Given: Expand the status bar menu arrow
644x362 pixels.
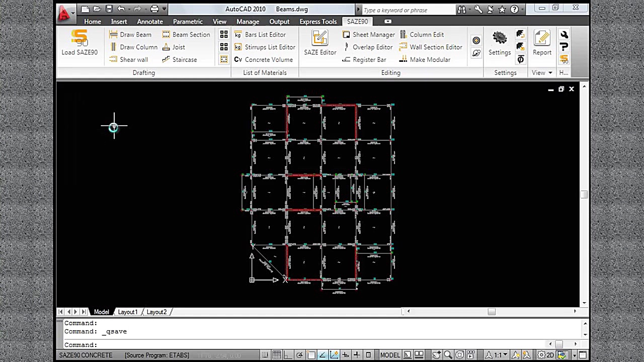Looking at the screenshot, I should pyautogui.click(x=574, y=355).
